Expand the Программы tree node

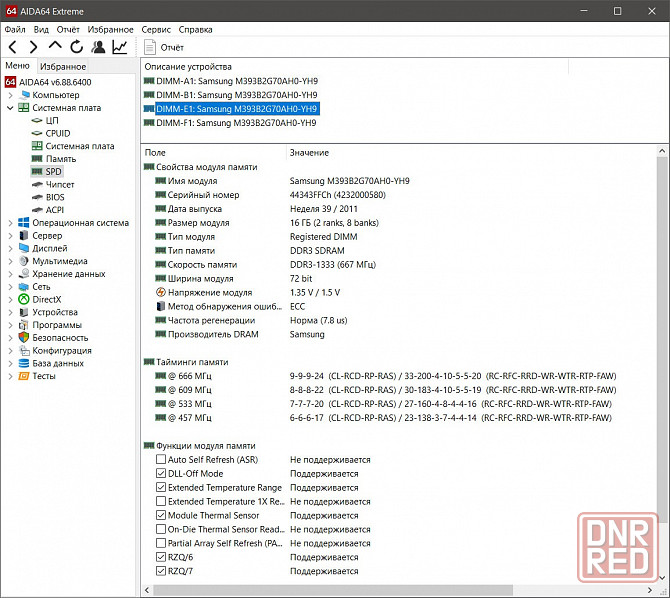tap(10, 325)
